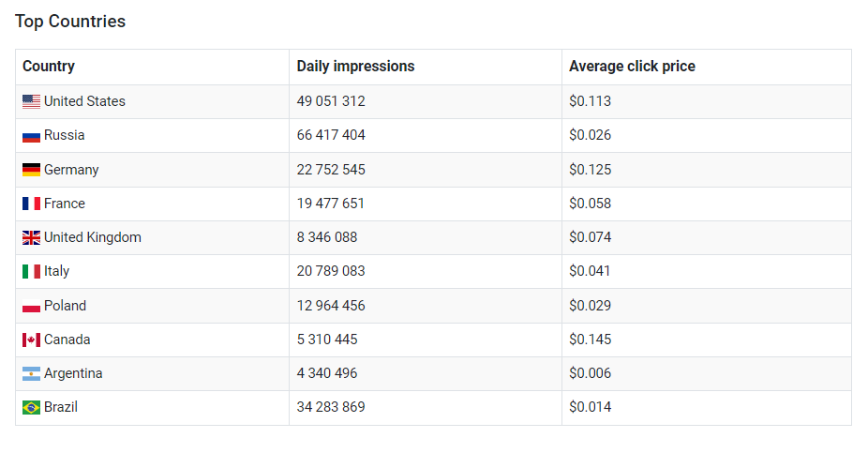Image resolution: width=868 pixels, height=453 pixels.
Task: Click the Argentina flag icon
Action: [31, 374]
